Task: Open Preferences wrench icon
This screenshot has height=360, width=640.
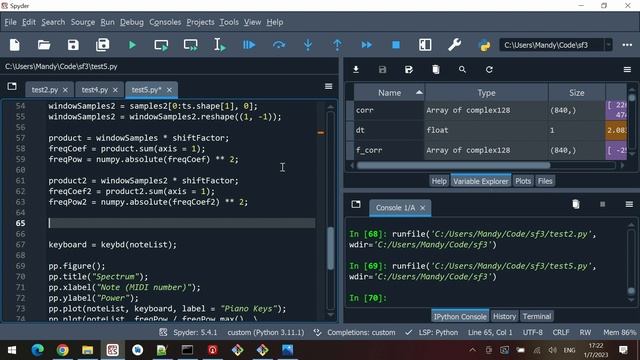Action: (x=454, y=45)
